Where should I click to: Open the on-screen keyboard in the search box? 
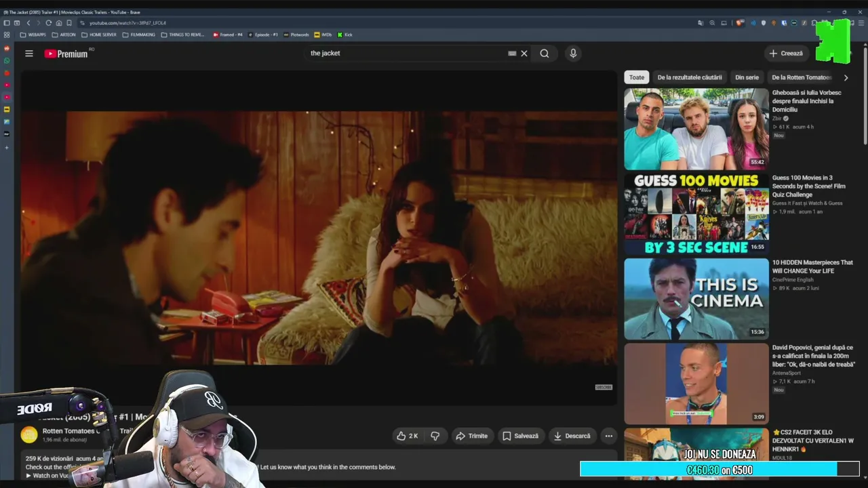(x=512, y=54)
